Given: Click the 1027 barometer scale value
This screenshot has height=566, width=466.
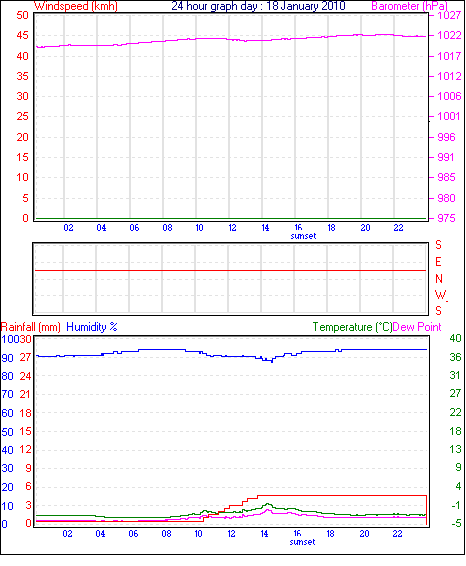Looking at the screenshot, I should coord(449,15).
